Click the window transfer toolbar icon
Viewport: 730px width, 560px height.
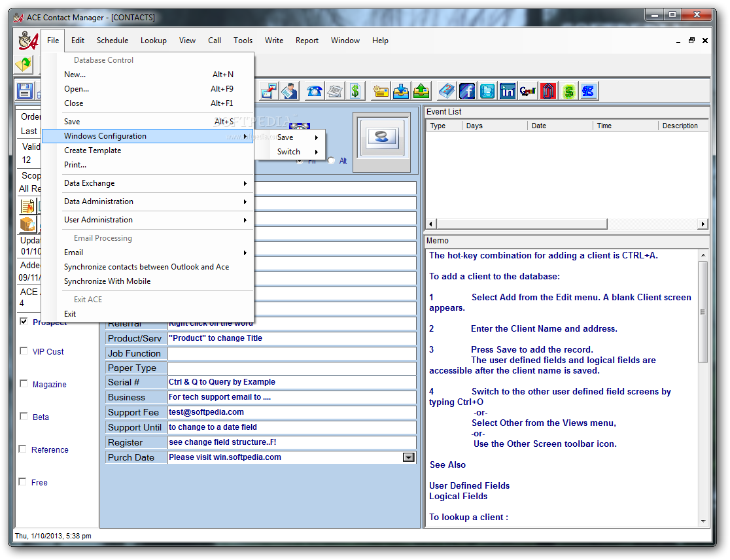pyautogui.click(x=269, y=91)
